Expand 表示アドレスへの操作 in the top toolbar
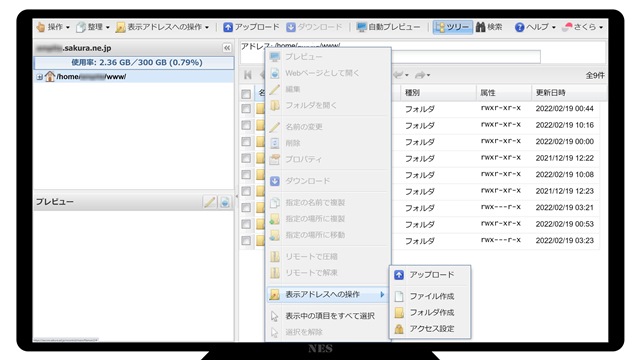This screenshot has height=360, width=640. pos(162,27)
